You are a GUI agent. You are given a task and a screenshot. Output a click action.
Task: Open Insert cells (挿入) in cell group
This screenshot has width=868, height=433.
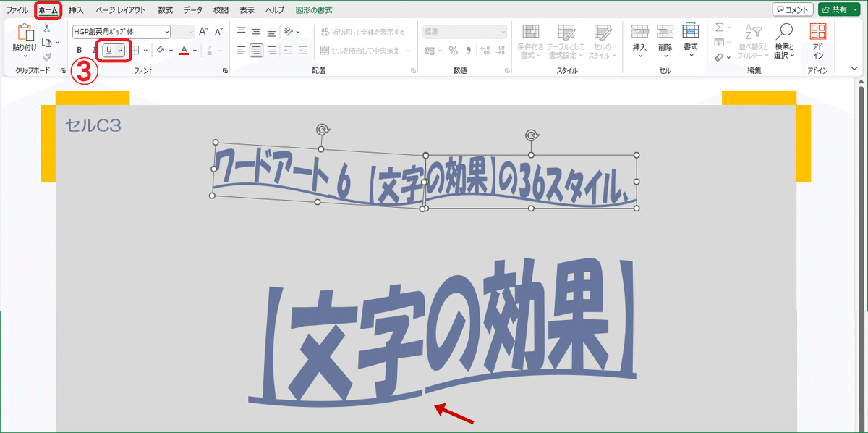point(639,40)
